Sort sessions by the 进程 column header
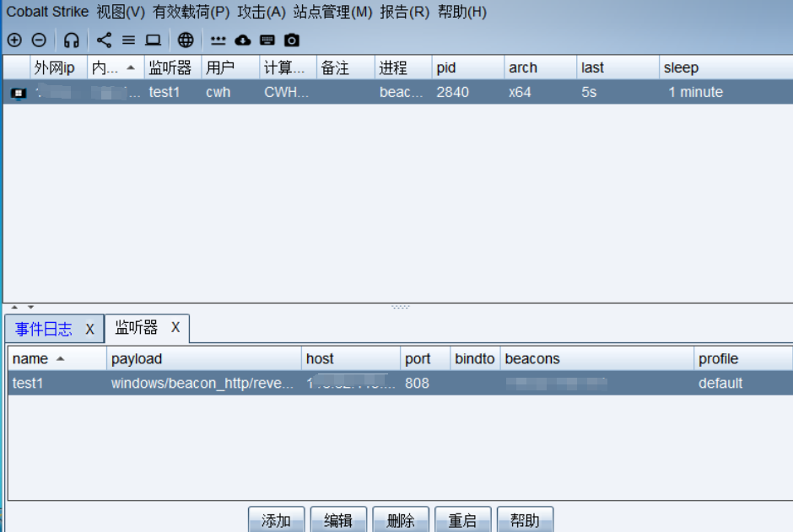Image resolution: width=793 pixels, height=532 pixels. [403, 67]
